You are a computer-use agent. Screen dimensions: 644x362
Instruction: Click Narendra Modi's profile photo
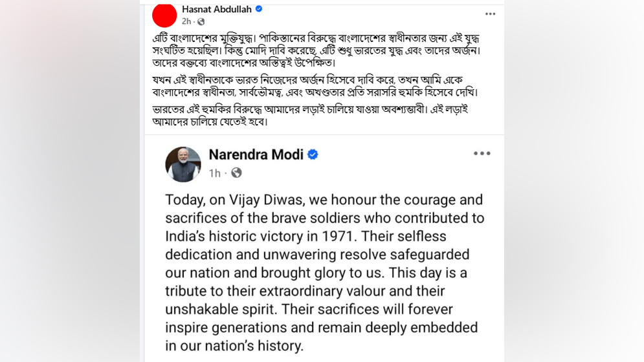point(183,164)
